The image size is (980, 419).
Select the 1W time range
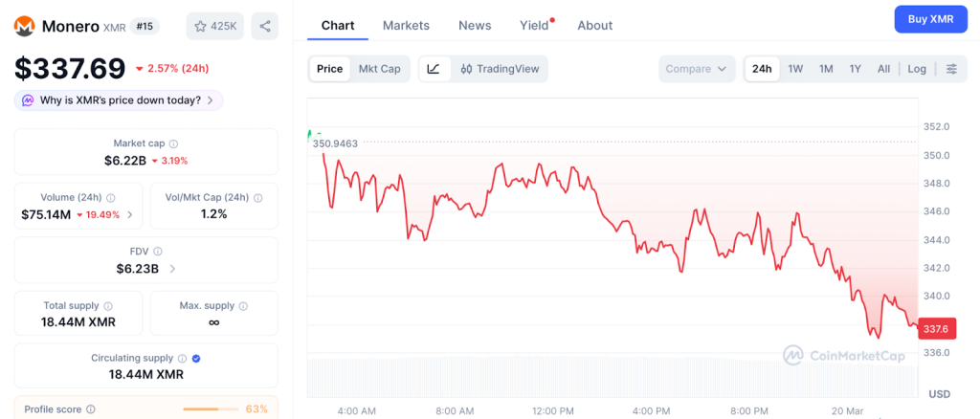pos(795,69)
